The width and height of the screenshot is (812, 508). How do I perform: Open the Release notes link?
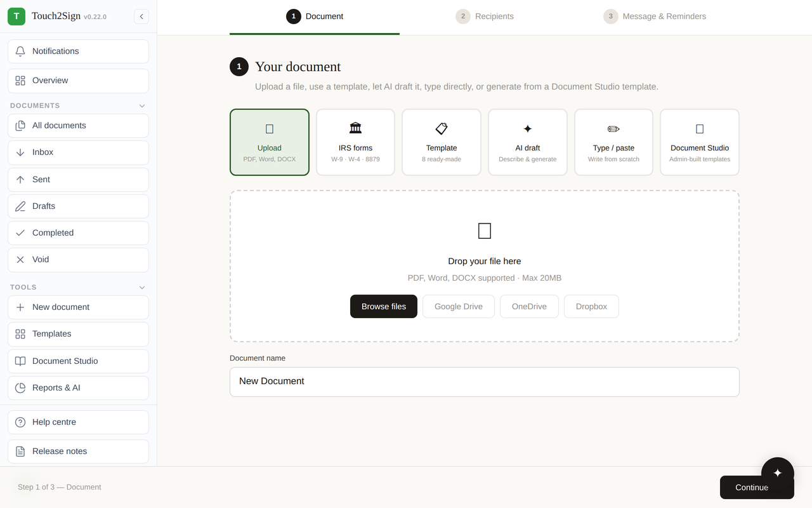[78, 451]
